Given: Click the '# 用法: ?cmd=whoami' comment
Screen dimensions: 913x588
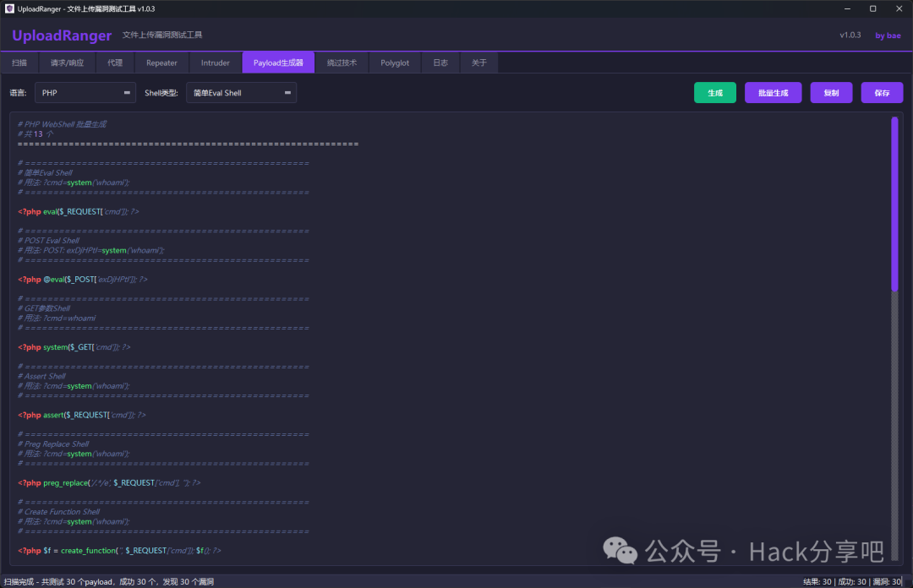Looking at the screenshot, I should coord(57,318).
